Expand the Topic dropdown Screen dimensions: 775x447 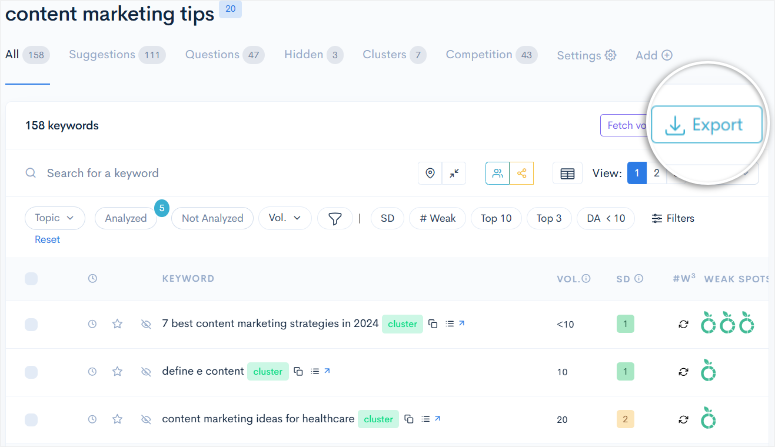[54, 218]
